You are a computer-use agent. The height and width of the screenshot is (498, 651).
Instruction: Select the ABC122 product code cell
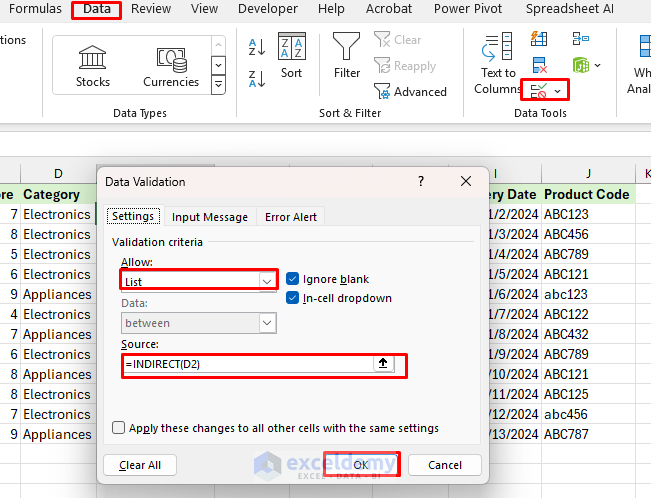[588, 314]
